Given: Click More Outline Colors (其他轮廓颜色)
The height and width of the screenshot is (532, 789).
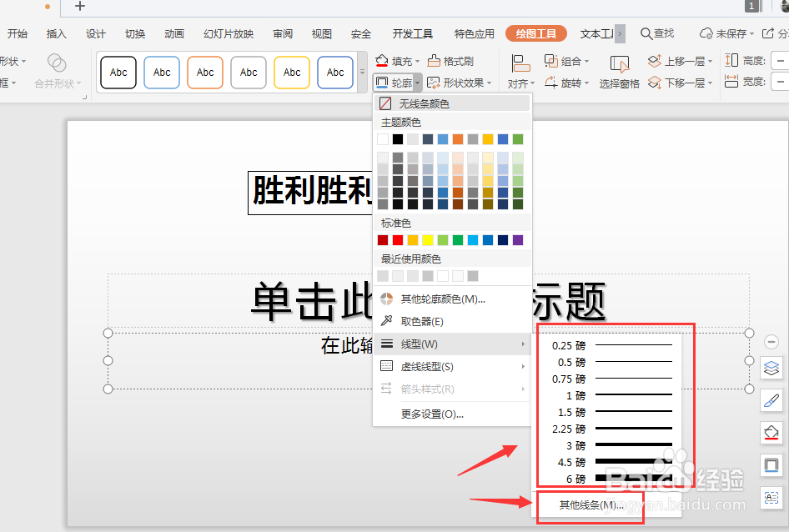Looking at the screenshot, I should click(452, 299).
